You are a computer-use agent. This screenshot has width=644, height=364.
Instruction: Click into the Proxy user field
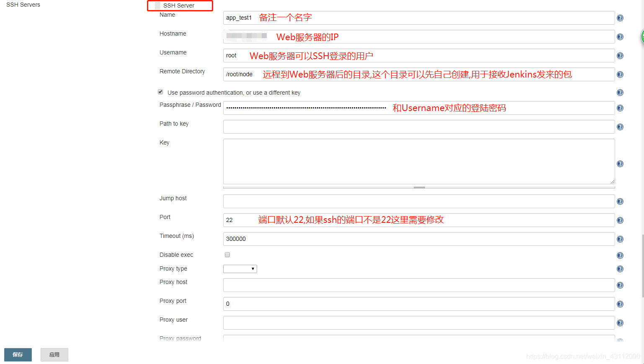[419, 323]
